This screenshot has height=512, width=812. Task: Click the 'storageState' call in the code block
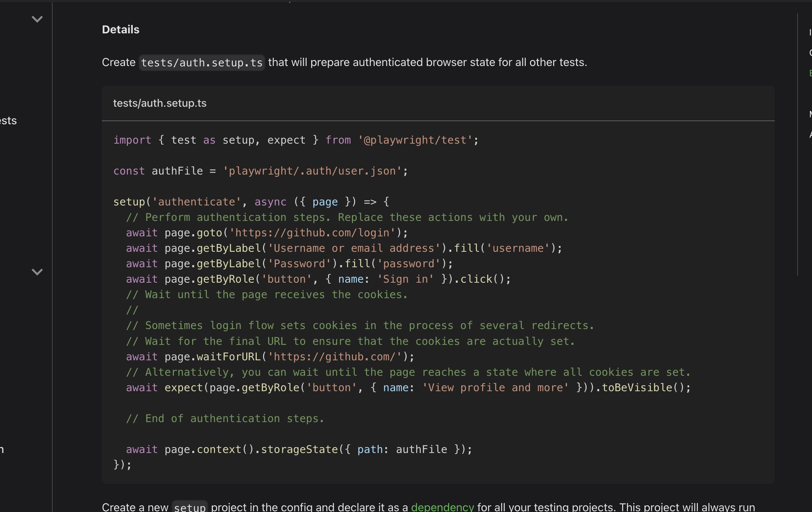point(299,449)
